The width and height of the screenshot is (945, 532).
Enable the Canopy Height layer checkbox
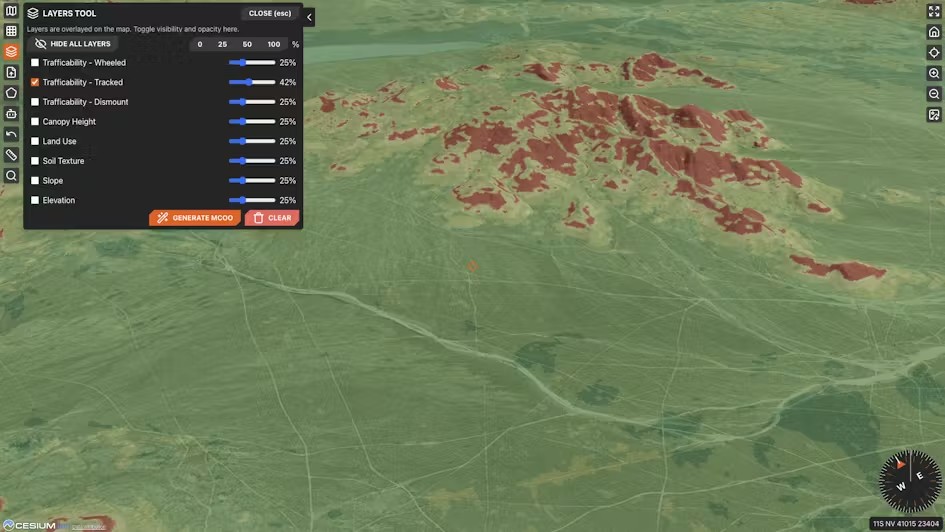coord(35,122)
